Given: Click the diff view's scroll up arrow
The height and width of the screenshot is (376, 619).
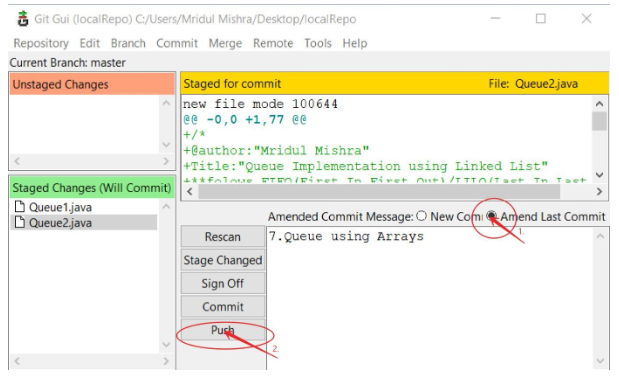Looking at the screenshot, I should tap(599, 104).
